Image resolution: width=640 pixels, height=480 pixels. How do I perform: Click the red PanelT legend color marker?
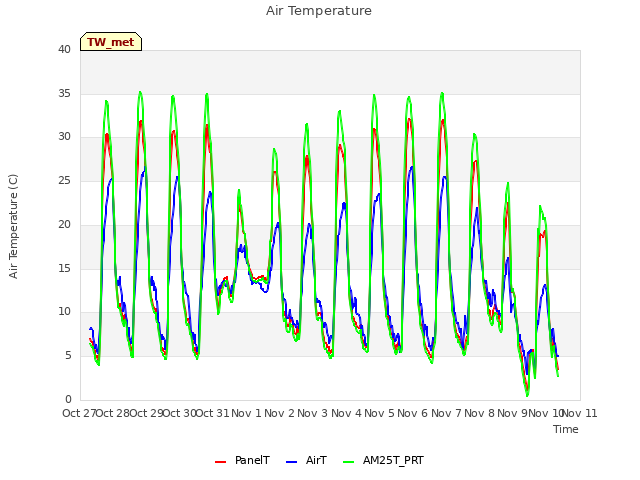pos(220,462)
